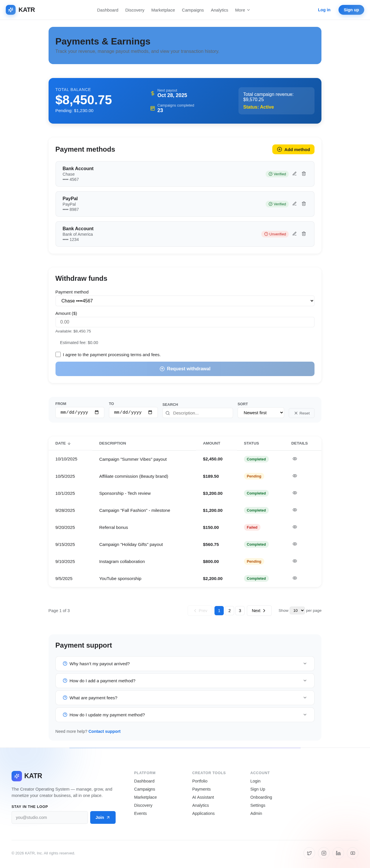370x868 pixels.
Task: View details for Sponsorship Tech review
Action: pos(295,493)
